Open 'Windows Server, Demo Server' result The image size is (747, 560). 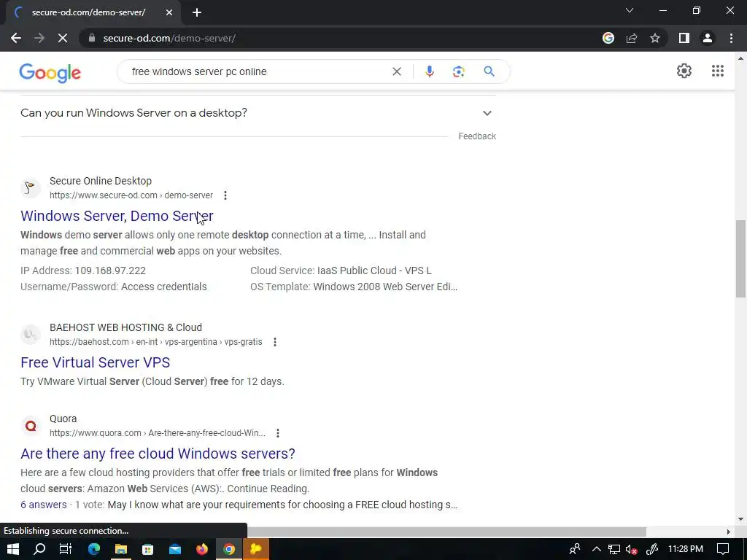tap(117, 216)
